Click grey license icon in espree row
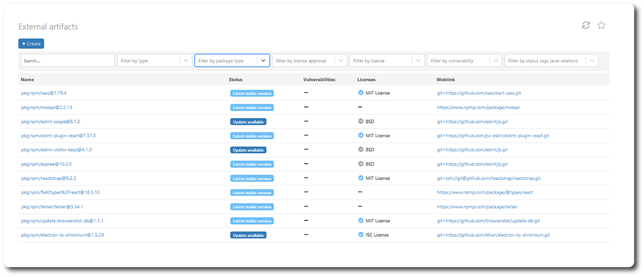 (361, 164)
